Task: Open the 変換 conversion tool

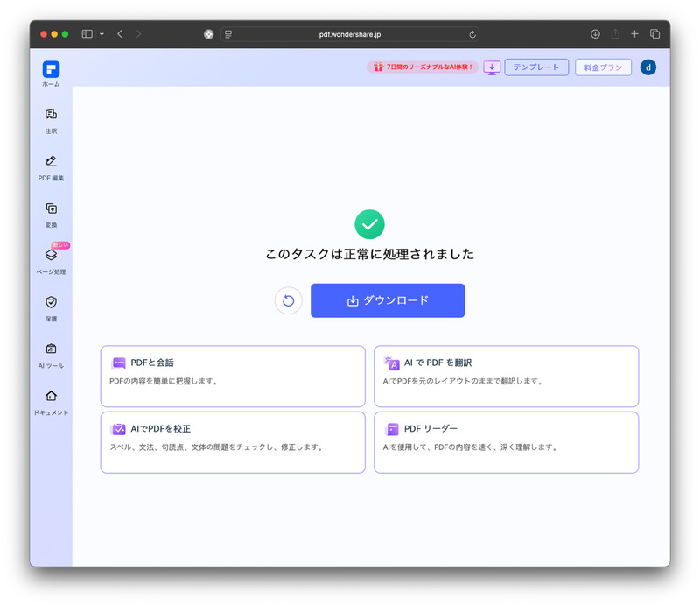Action: pyautogui.click(x=51, y=215)
